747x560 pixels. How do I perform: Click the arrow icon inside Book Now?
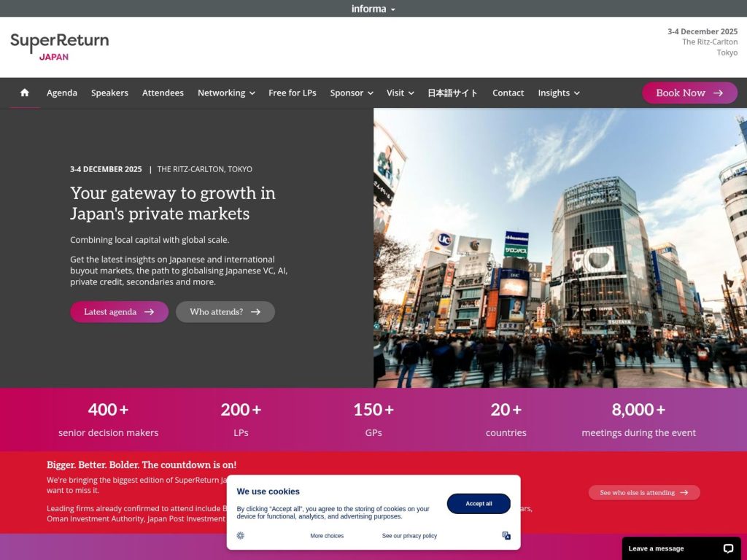[x=718, y=93]
